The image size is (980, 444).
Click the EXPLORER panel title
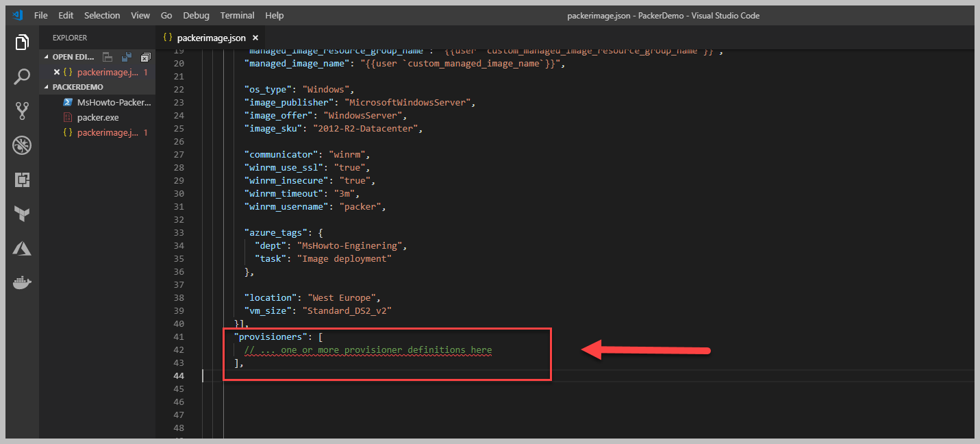coord(70,38)
